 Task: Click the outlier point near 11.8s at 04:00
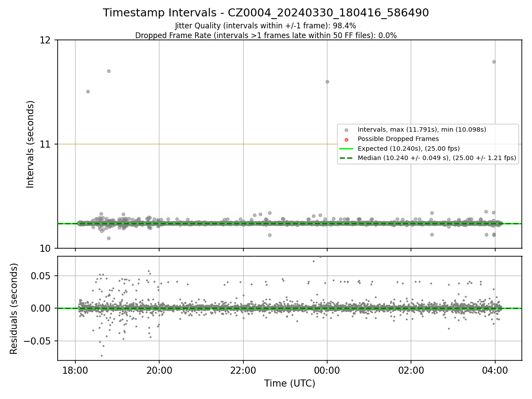[494, 62]
